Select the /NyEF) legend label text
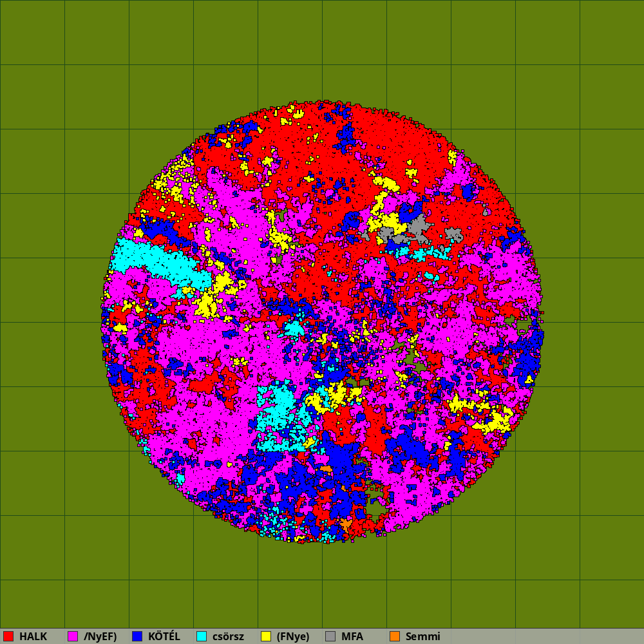The width and height of the screenshot is (644, 644). (x=100, y=636)
